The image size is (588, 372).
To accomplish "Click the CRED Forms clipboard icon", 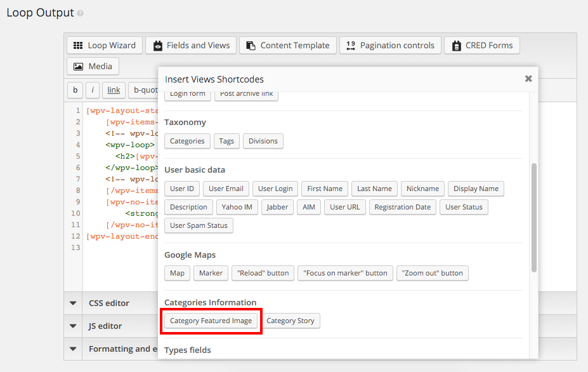I will click(456, 46).
